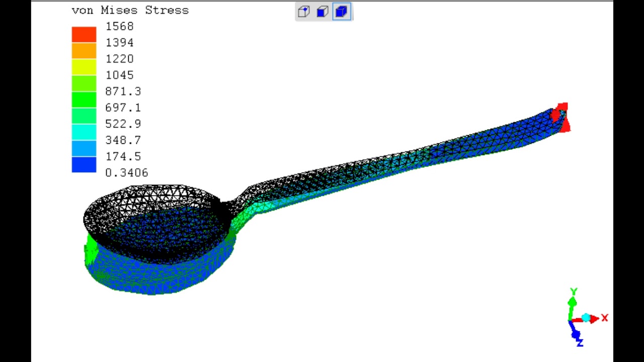Click the blue Z axis arrow
This screenshot has width=644, height=362.
click(x=576, y=331)
